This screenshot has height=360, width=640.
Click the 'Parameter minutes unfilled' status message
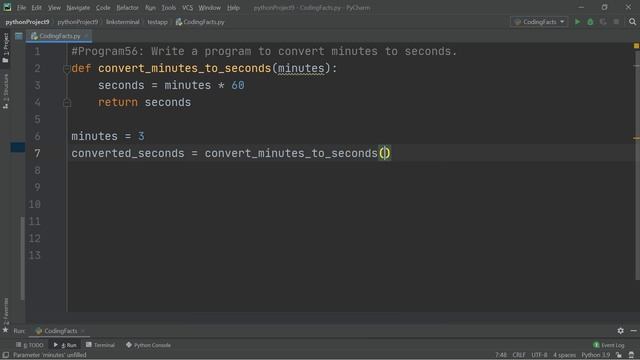pyautogui.click(x=49, y=355)
